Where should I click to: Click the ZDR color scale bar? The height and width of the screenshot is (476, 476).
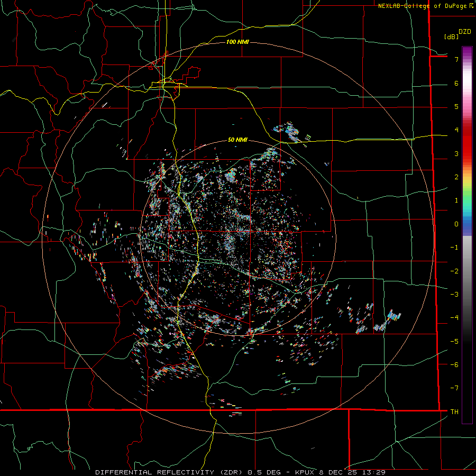click(x=467, y=235)
